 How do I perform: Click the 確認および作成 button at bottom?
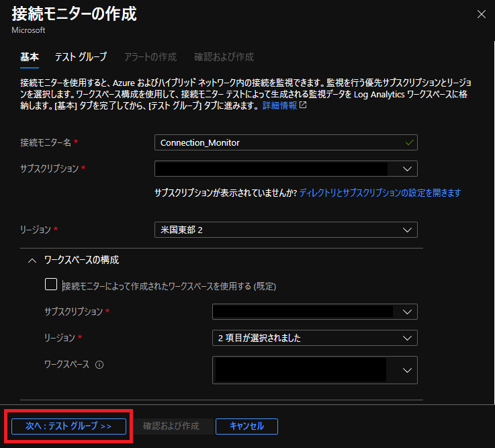(x=171, y=427)
